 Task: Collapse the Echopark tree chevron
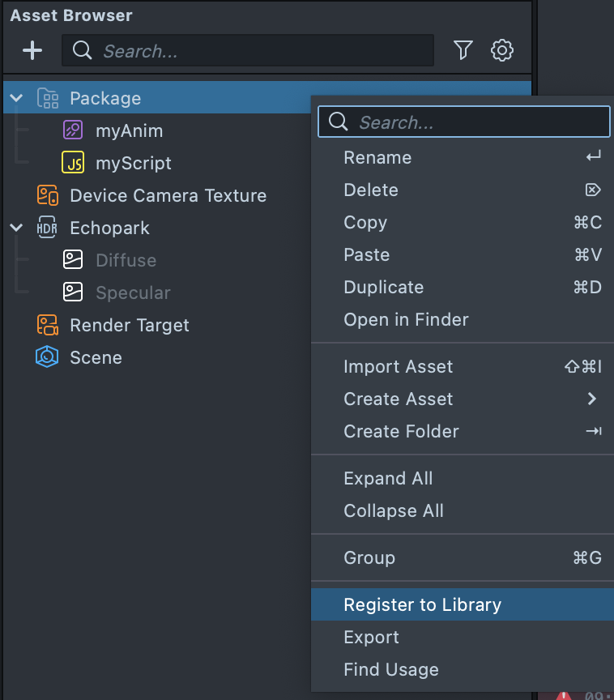(x=16, y=228)
